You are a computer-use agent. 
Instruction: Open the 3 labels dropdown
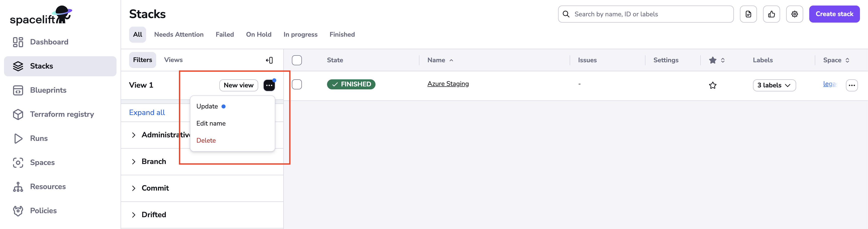tap(774, 85)
